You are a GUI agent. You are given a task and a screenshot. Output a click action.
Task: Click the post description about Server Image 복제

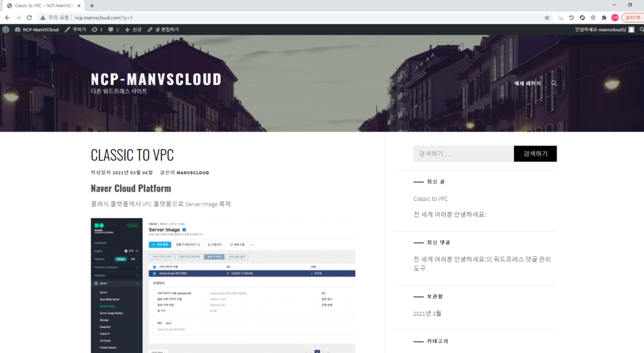160,204
